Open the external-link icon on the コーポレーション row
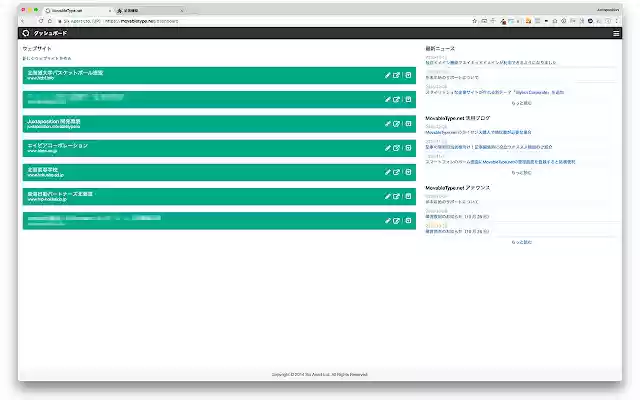The height and width of the screenshot is (400, 640). (396, 148)
